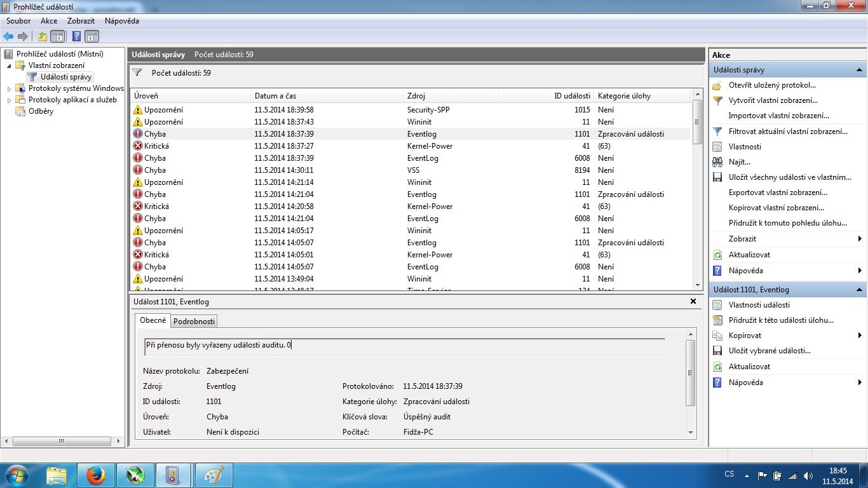Viewport: 868px width, 488px height.
Task: Collapse the Vlastní zobrazení tree node
Action: pos(9,65)
